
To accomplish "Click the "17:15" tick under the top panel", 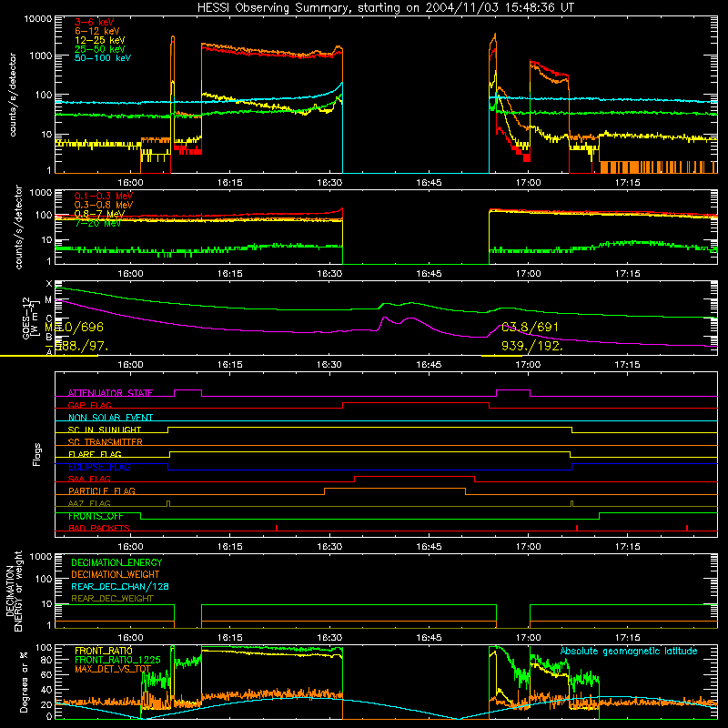I will coord(628,183).
